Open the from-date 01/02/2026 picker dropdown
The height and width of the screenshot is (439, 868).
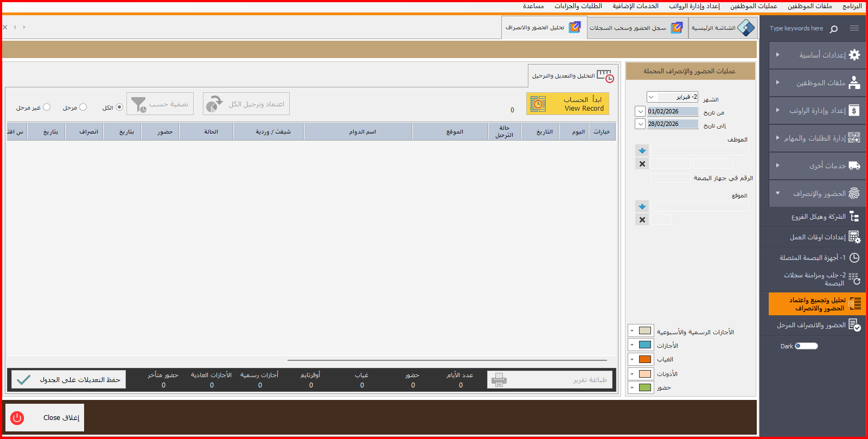click(x=640, y=111)
